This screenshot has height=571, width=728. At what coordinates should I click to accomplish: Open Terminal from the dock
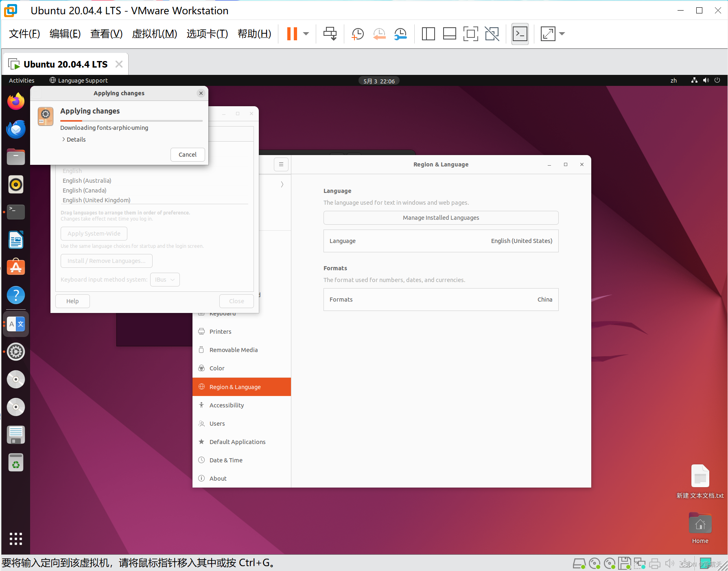(16, 212)
